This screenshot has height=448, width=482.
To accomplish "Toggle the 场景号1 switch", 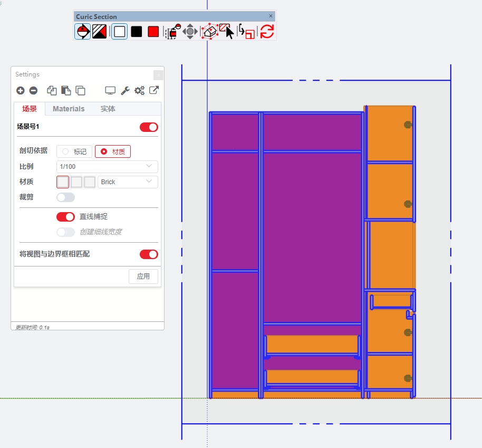I will pos(149,127).
